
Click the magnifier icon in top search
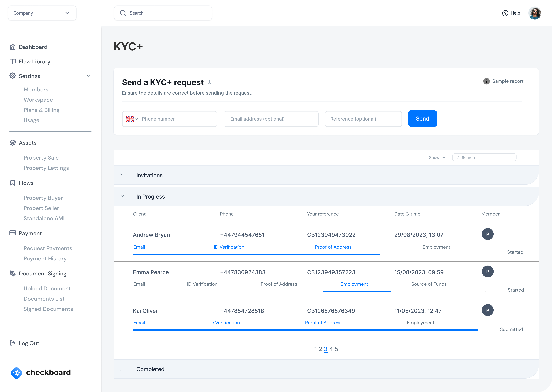(x=123, y=13)
